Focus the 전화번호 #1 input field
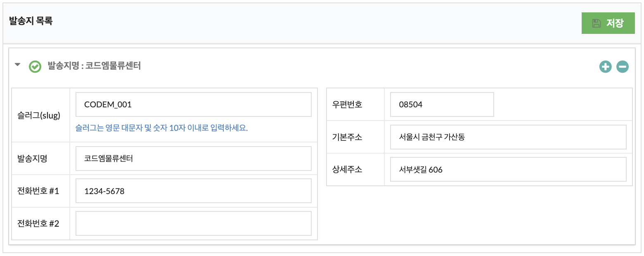This screenshot has width=644, height=256. [x=194, y=191]
